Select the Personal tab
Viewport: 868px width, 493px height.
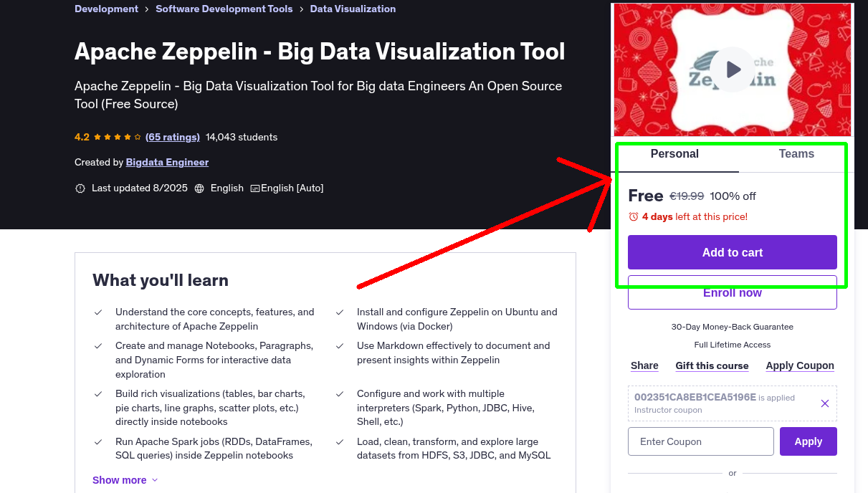pyautogui.click(x=674, y=154)
